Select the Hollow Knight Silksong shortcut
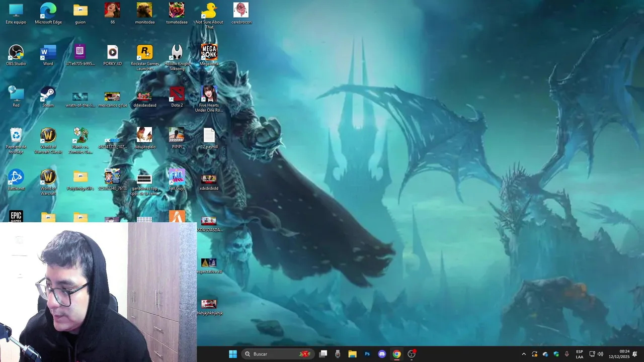 point(177,57)
